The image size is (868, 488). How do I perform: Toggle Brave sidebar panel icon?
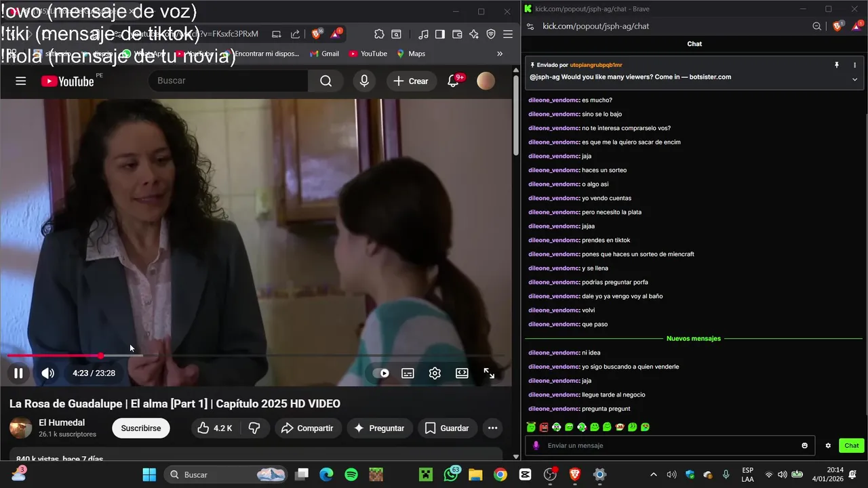(440, 34)
